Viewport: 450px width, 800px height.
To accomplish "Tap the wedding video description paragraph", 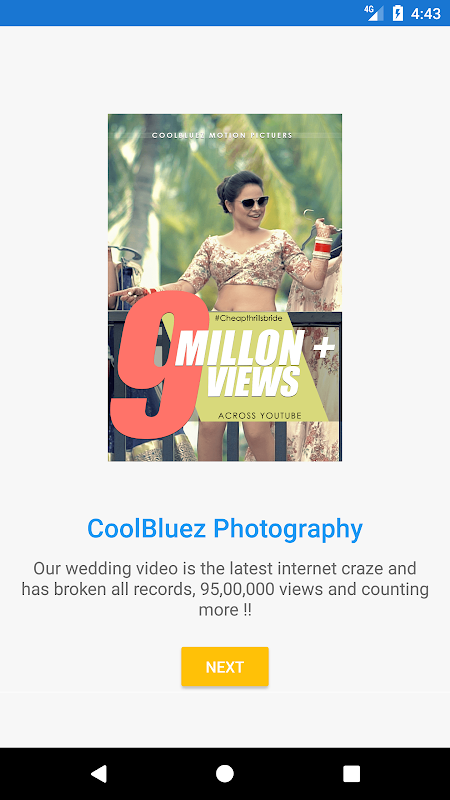I will pyautogui.click(x=224, y=589).
